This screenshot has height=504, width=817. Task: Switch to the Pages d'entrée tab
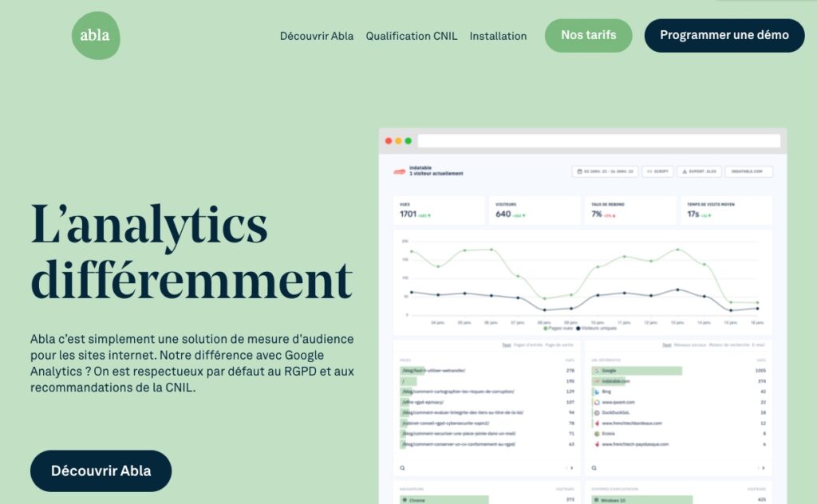coord(528,345)
